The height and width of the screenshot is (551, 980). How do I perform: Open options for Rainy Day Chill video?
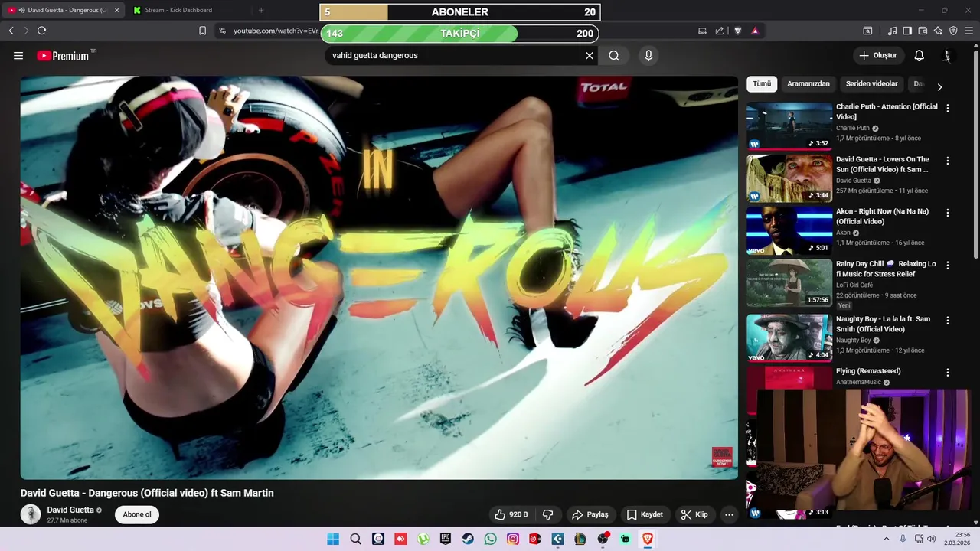(948, 266)
